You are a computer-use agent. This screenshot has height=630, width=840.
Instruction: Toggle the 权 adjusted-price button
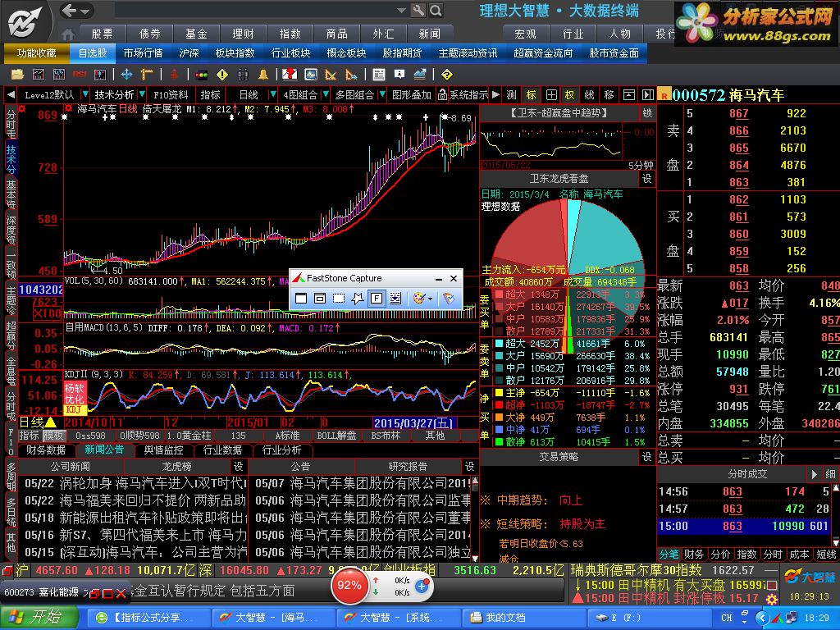569,95
